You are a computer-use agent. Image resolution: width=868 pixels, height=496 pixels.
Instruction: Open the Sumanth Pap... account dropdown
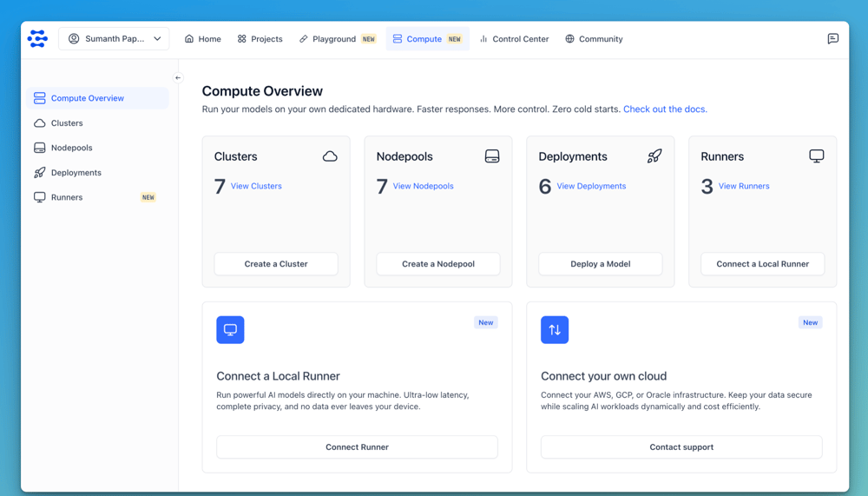[115, 39]
